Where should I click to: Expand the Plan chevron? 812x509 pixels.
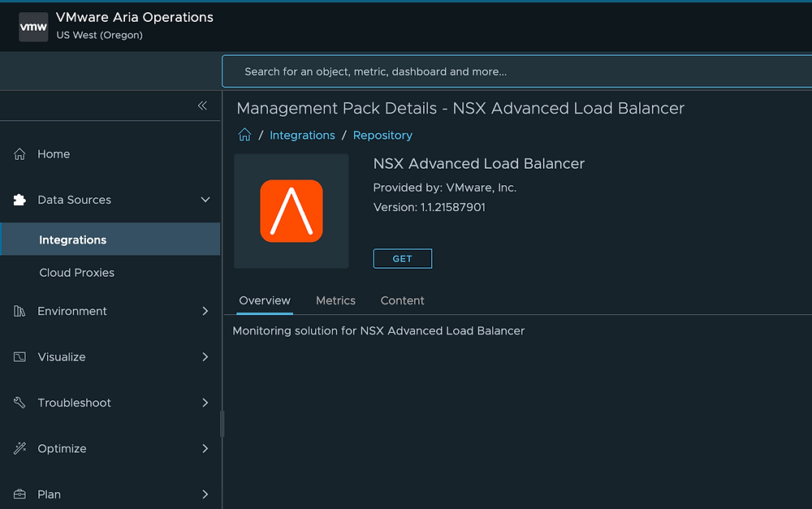[205, 494]
